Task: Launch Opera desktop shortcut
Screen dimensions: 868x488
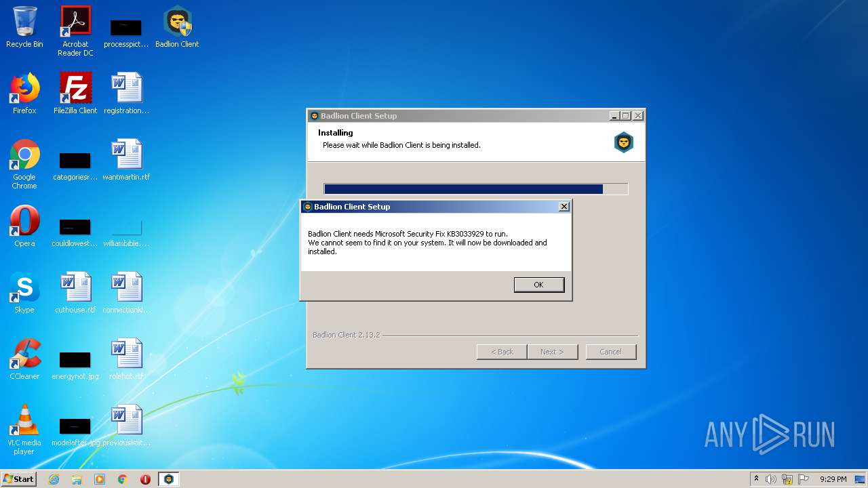Action: pyautogui.click(x=24, y=226)
